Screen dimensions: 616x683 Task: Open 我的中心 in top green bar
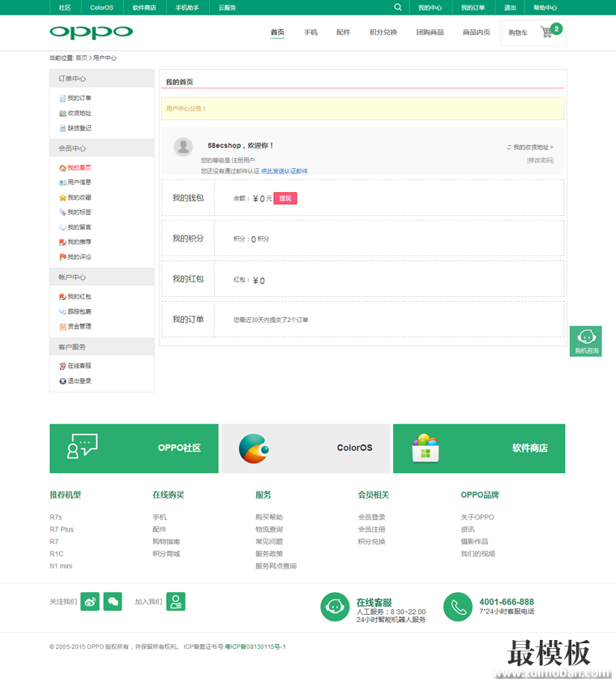coord(430,7)
